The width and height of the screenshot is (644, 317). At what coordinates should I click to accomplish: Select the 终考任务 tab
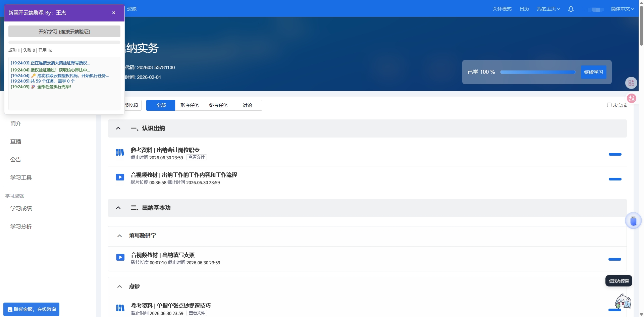point(218,105)
